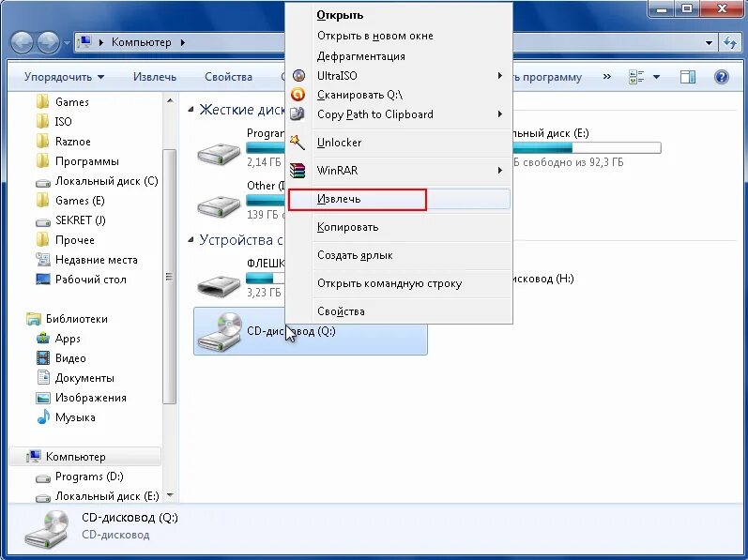Screen dimensions: 748x560
Task: Click the Forward navigation arrow
Action: tap(48, 42)
